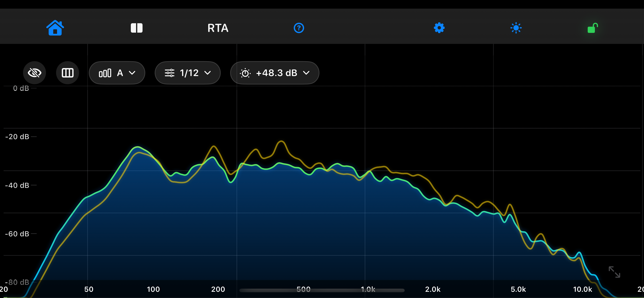This screenshot has height=298, width=644.
Task: Expand graph to fullscreen arrows icon
Action: point(614,272)
